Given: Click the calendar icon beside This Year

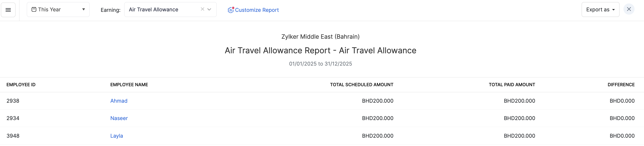Looking at the screenshot, I should click(x=34, y=10).
